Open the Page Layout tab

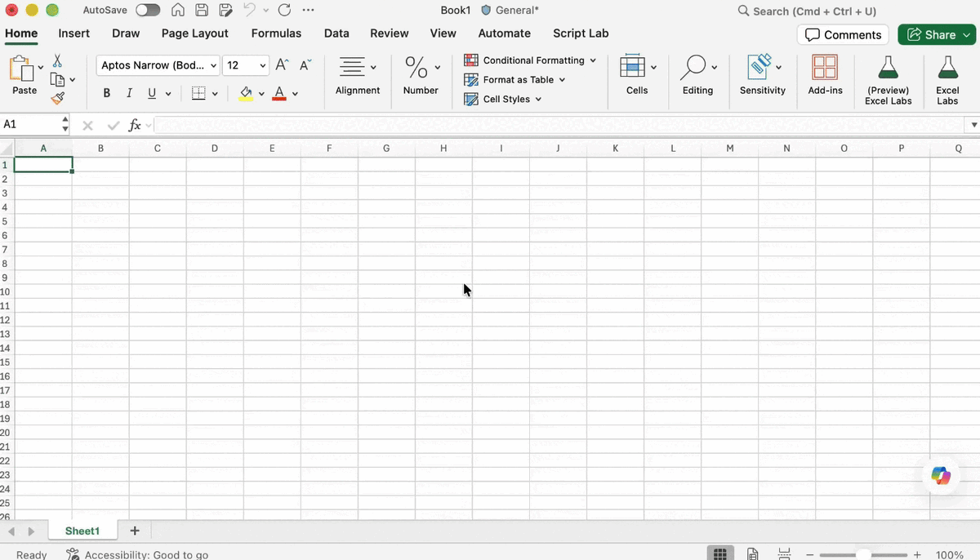click(195, 33)
